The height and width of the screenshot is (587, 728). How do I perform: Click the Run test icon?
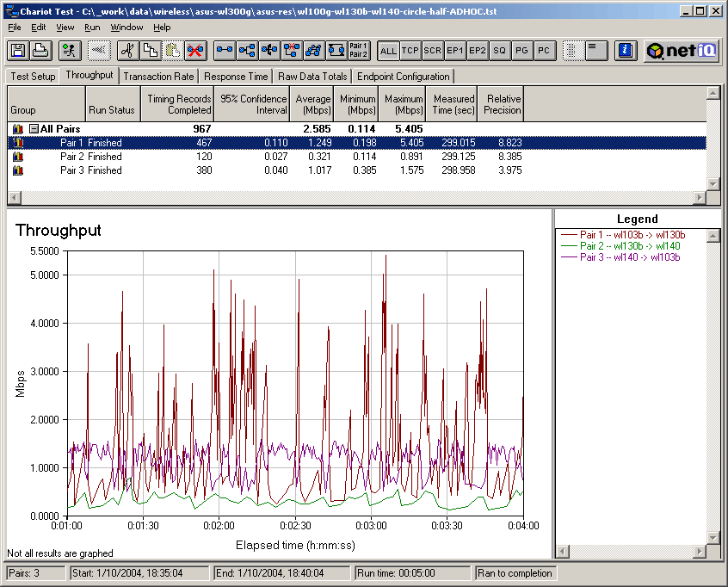(71, 51)
